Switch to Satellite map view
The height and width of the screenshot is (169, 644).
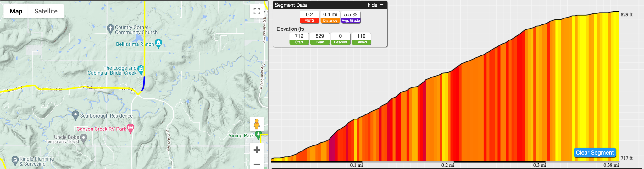point(46,11)
